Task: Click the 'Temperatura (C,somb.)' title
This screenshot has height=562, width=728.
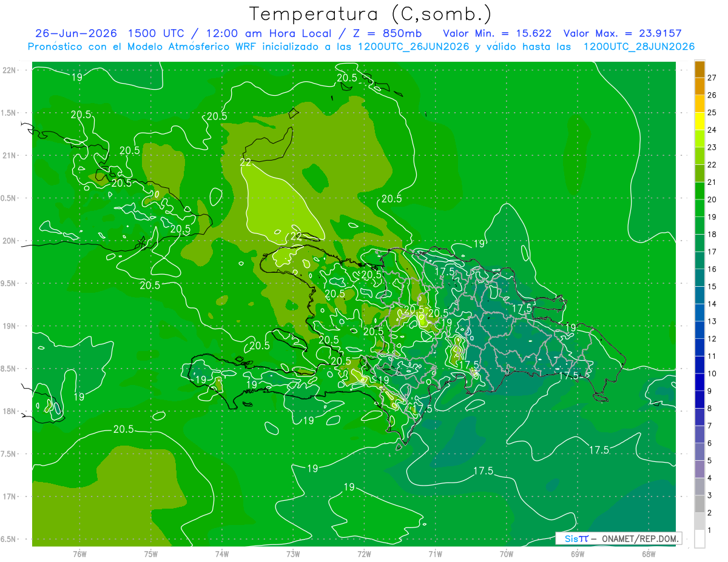Action: pyautogui.click(x=370, y=13)
